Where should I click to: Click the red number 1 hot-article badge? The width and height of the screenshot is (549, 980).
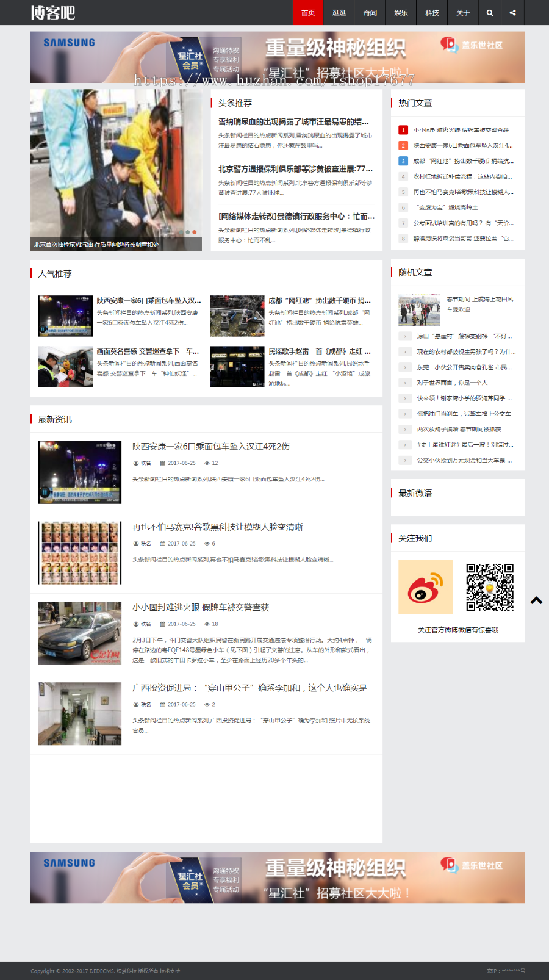click(403, 130)
